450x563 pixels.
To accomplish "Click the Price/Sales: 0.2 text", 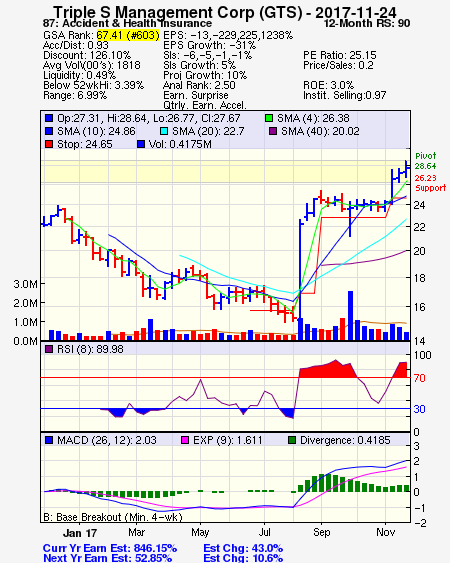I will pyautogui.click(x=338, y=65).
